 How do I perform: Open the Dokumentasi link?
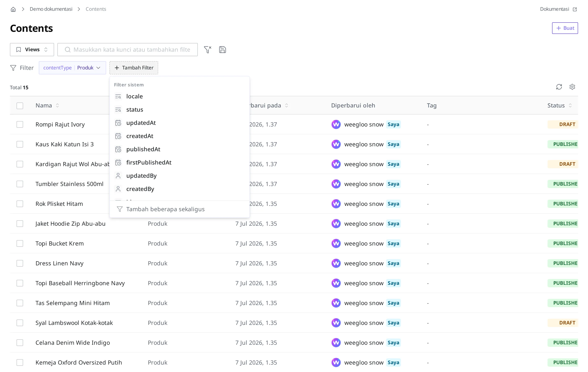click(x=558, y=9)
